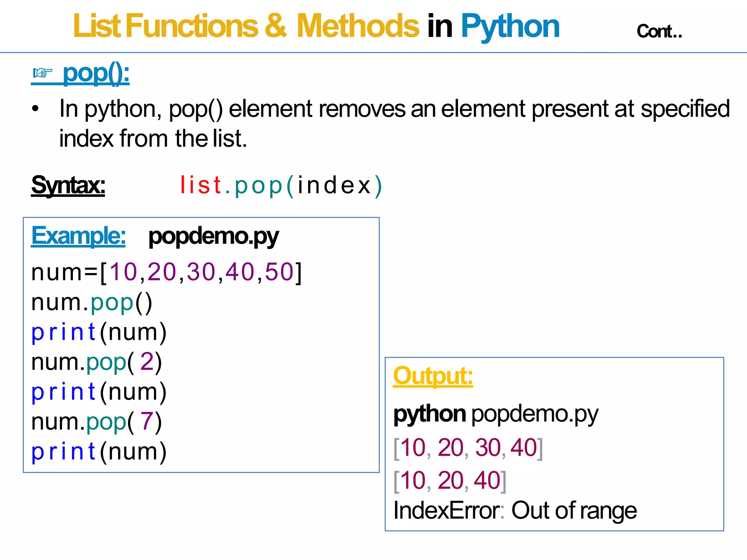Click the underlined 'Output:' heading

click(433, 376)
